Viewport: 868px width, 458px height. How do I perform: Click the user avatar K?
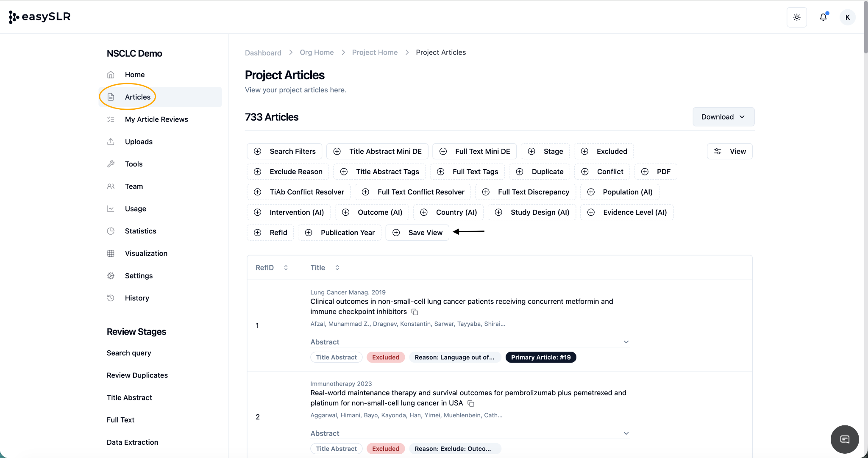847,17
